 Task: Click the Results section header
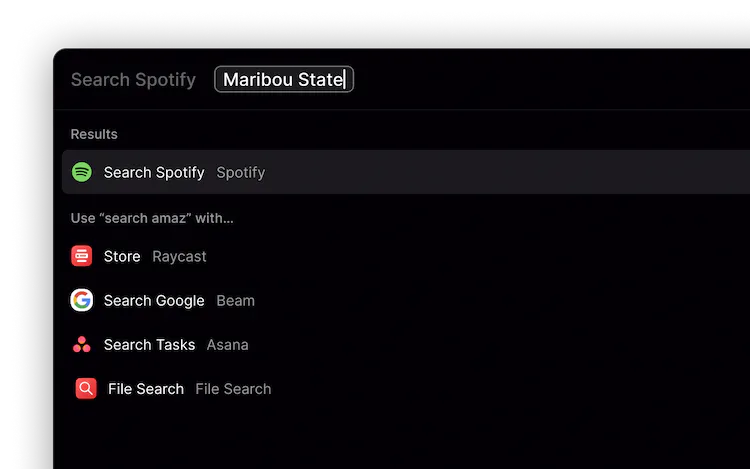pos(94,134)
